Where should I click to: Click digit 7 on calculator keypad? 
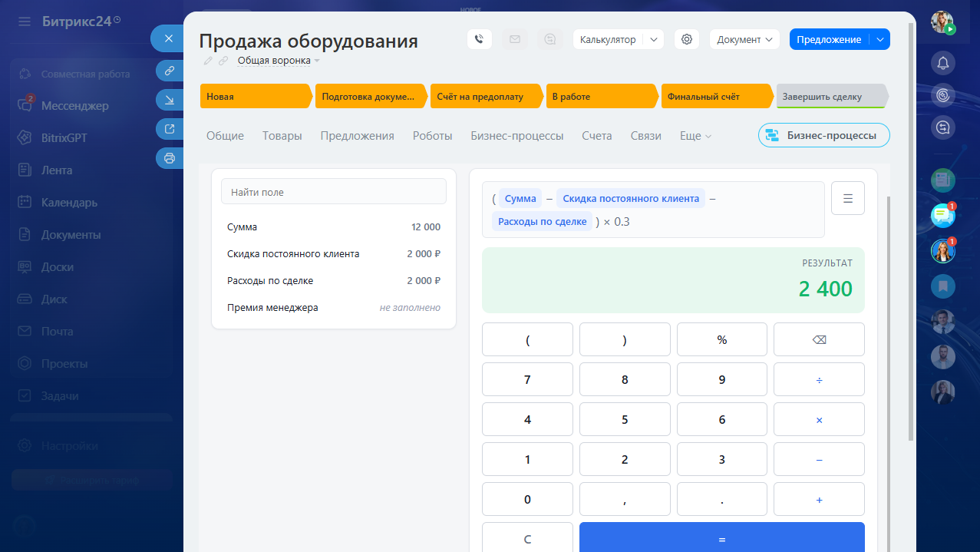coord(527,379)
